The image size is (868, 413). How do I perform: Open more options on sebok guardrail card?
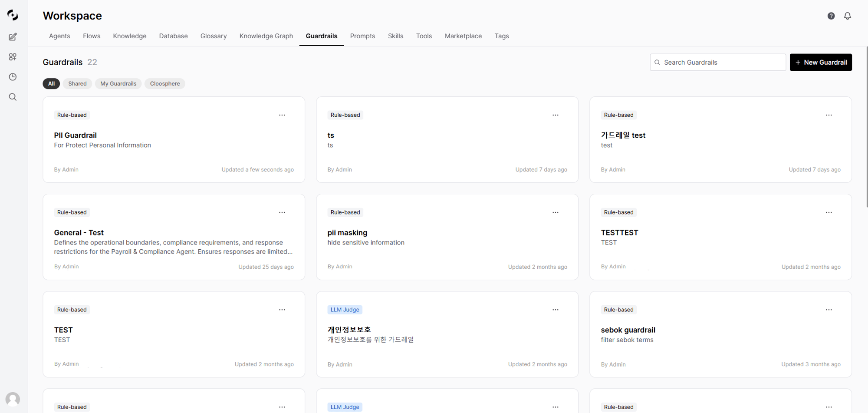[829, 310]
